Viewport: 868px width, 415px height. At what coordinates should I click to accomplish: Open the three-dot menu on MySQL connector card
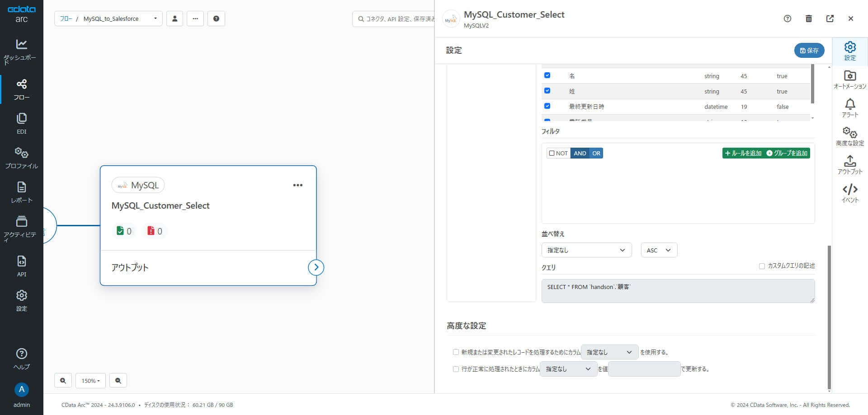(297, 185)
